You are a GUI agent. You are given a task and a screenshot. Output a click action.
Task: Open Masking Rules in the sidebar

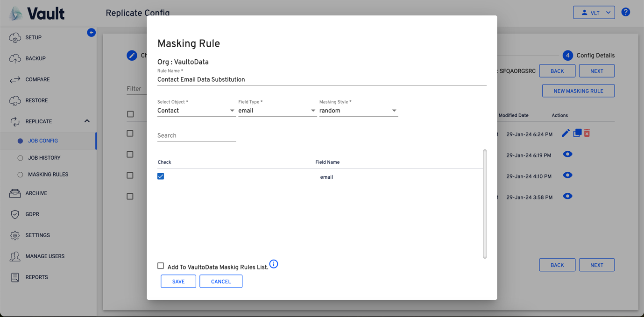[48, 175]
